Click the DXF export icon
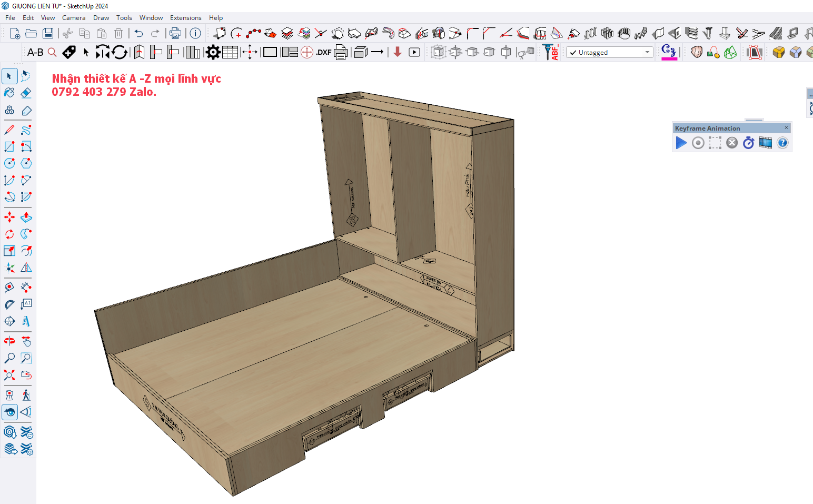The width and height of the screenshot is (813, 504). pyautogui.click(x=323, y=52)
